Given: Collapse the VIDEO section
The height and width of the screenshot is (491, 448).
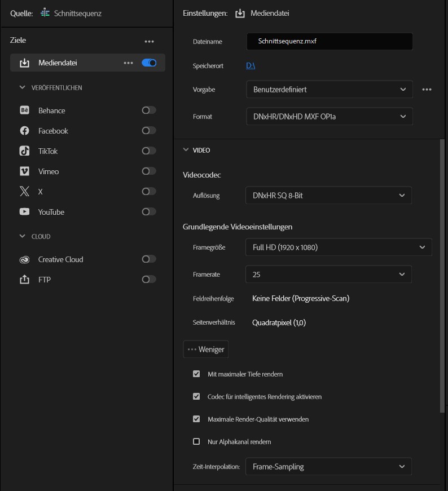Looking at the screenshot, I should (186, 150).
